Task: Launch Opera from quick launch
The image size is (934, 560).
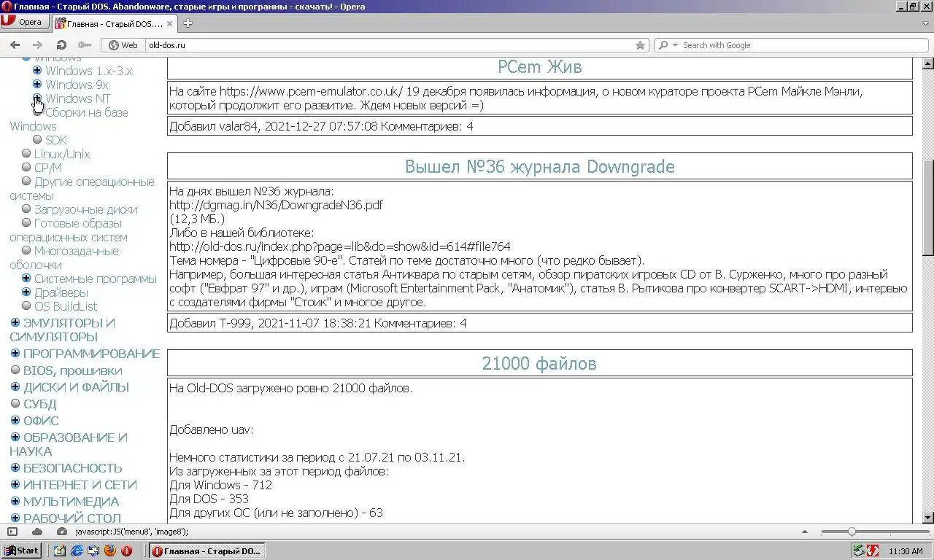Action: click(126, 551)
